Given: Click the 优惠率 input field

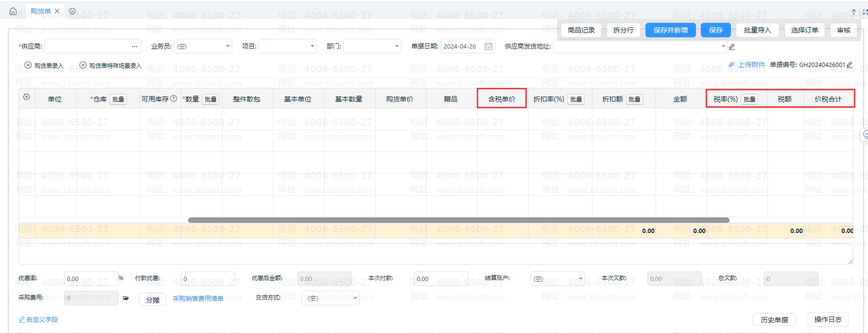Looking at the screenshot, I should tap(91, 279).
